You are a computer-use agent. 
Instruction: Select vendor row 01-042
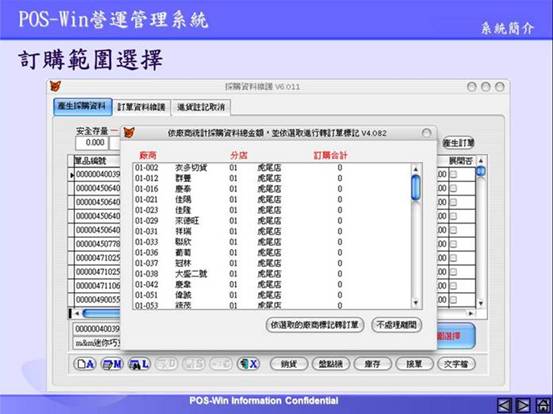(272, 284)
